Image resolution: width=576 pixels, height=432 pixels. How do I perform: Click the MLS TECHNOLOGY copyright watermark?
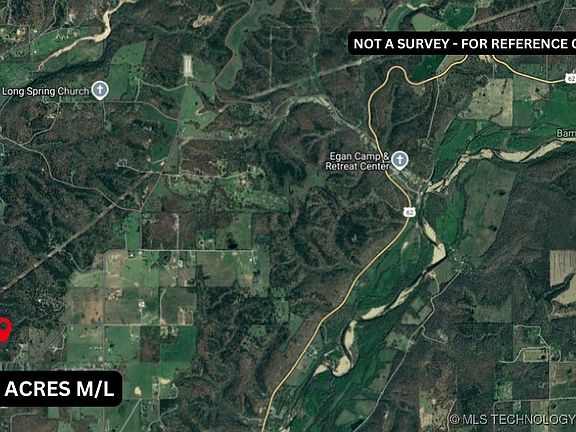pos(512,419)
